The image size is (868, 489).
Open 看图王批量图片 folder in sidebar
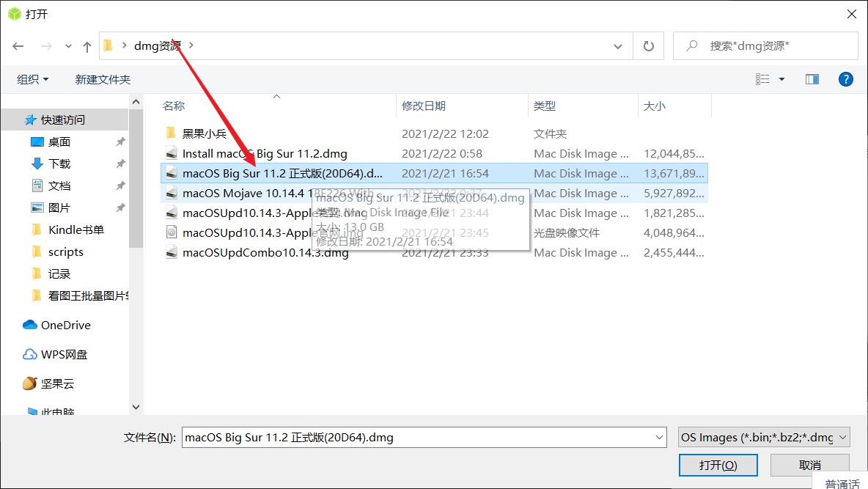point(88,295)
